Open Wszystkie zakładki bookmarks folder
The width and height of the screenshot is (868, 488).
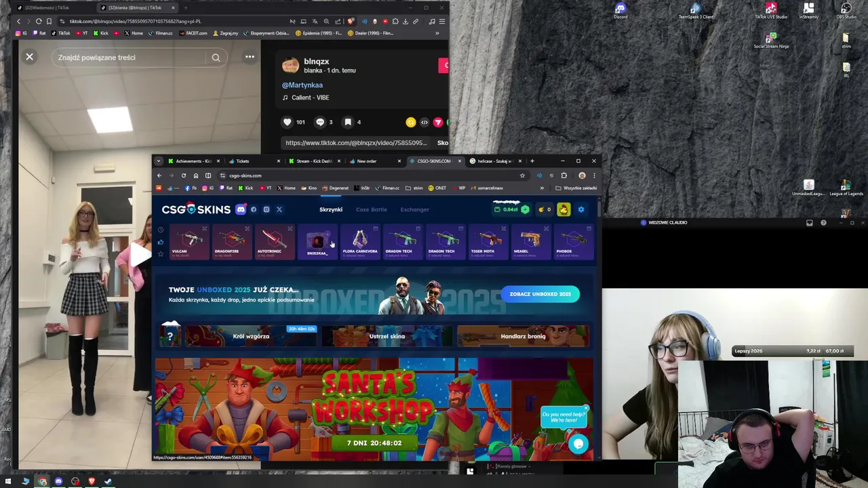click(576, 188)
